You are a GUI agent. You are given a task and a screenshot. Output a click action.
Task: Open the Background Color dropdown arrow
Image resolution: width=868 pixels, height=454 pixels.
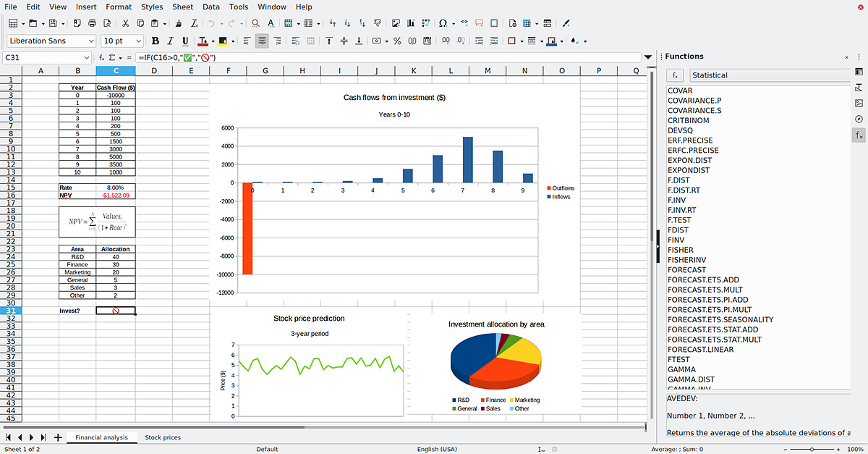point(231,41)
